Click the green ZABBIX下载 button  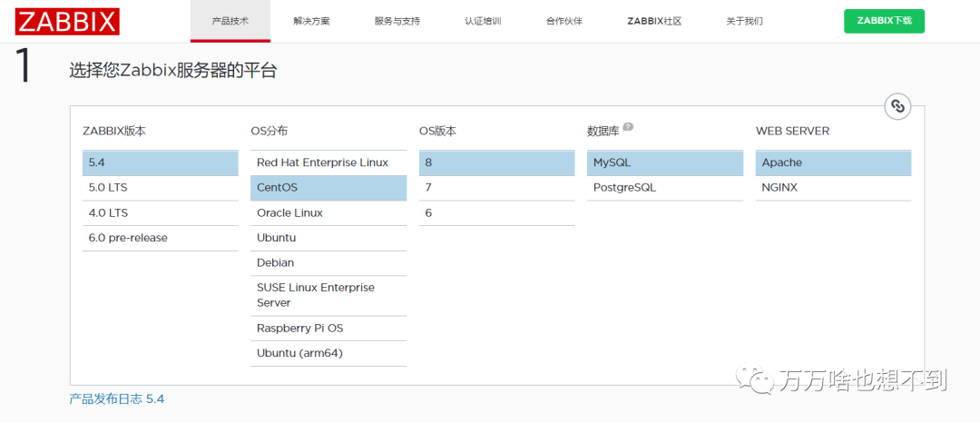click(884, 21)
